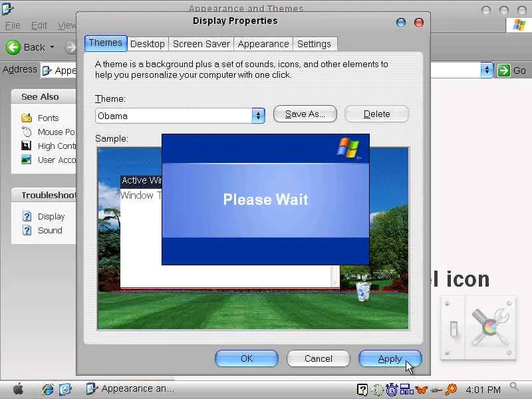This screenshot has height=399, width=532.
Task: Select the Themes tab
Action: (x=106, y=43)
